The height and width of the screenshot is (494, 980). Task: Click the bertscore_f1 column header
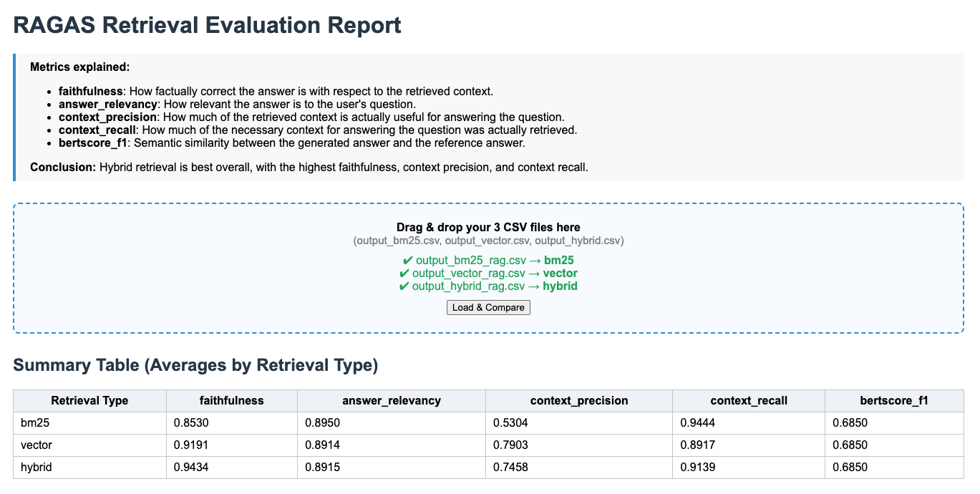tap(895, 401)
